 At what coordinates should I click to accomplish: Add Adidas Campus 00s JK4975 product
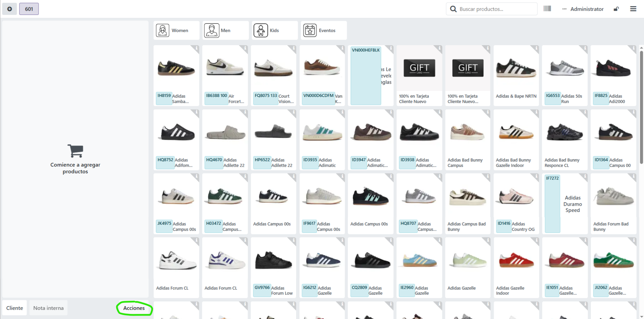coord(176,204)
